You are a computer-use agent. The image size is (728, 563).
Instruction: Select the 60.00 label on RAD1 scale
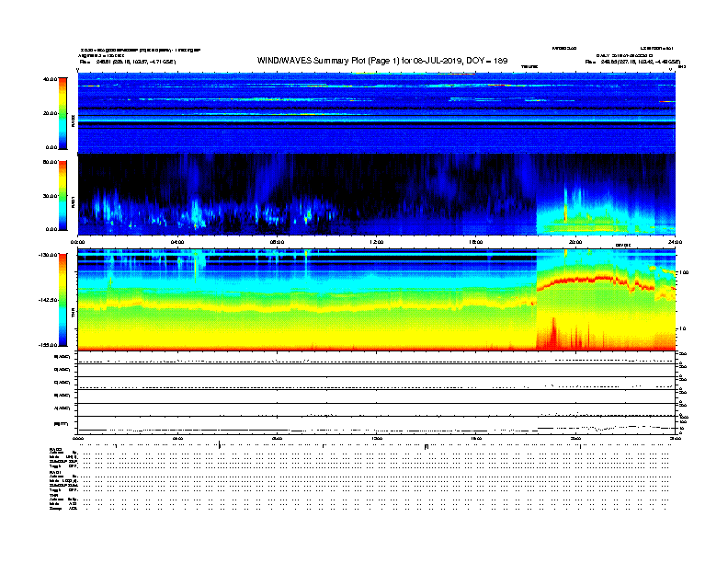pos(51,162)
